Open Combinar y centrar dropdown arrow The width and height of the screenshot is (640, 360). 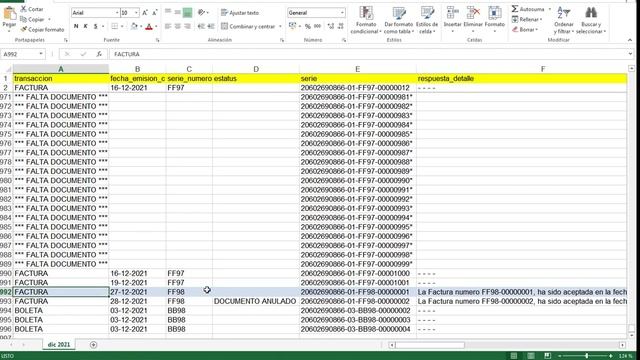(x=280, y=26)
